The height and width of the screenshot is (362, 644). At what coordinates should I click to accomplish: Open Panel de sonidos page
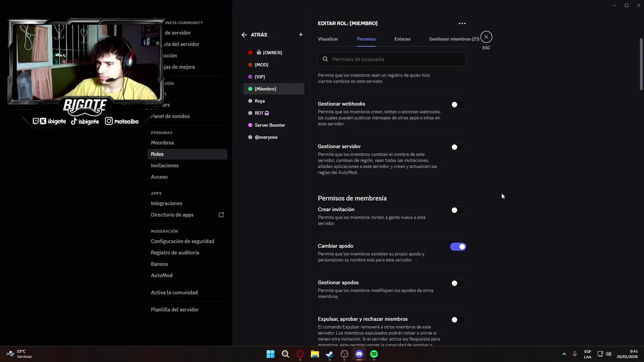coord(187,116)
